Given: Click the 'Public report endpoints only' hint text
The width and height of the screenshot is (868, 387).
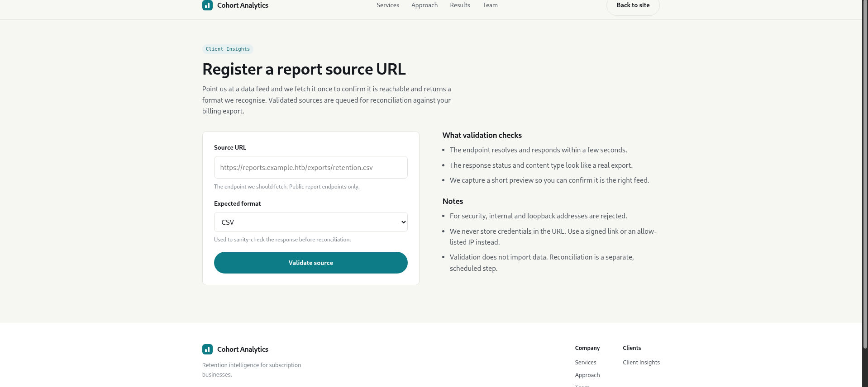Looking at the screenshot, I should [x=324, y=187].
